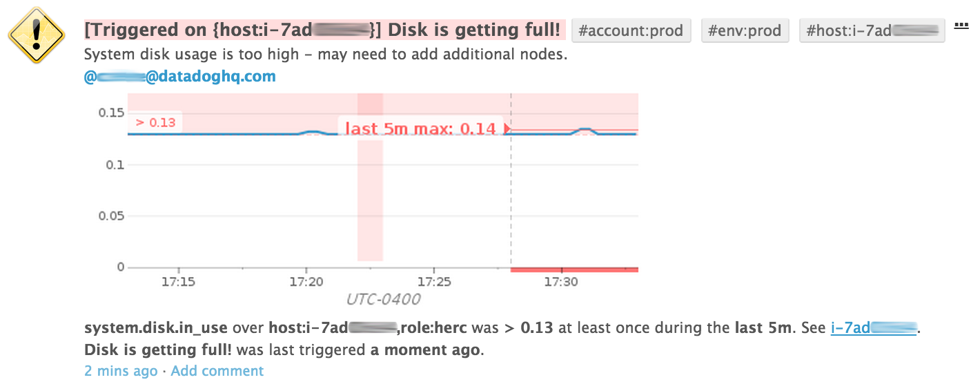Click Add comment link

click(217, 371)
